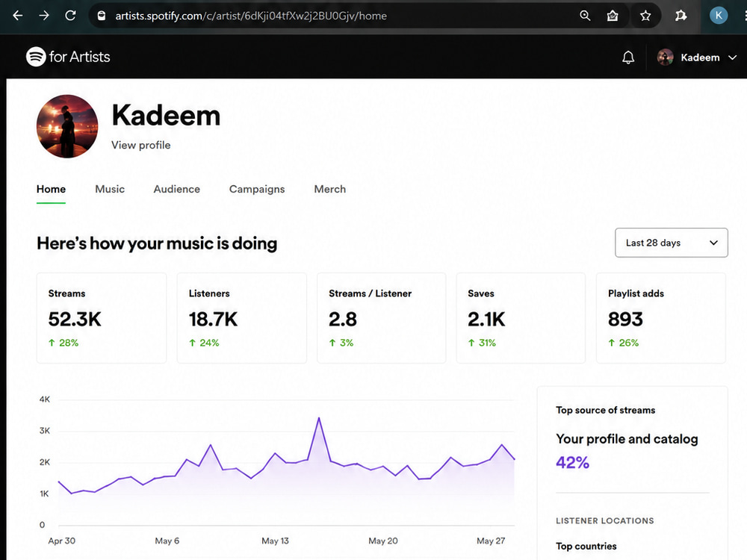The width and height of the screenshot is (747, 560).
Task: Click Kadeem's small avatar in header
Action: tap(665, 57)
